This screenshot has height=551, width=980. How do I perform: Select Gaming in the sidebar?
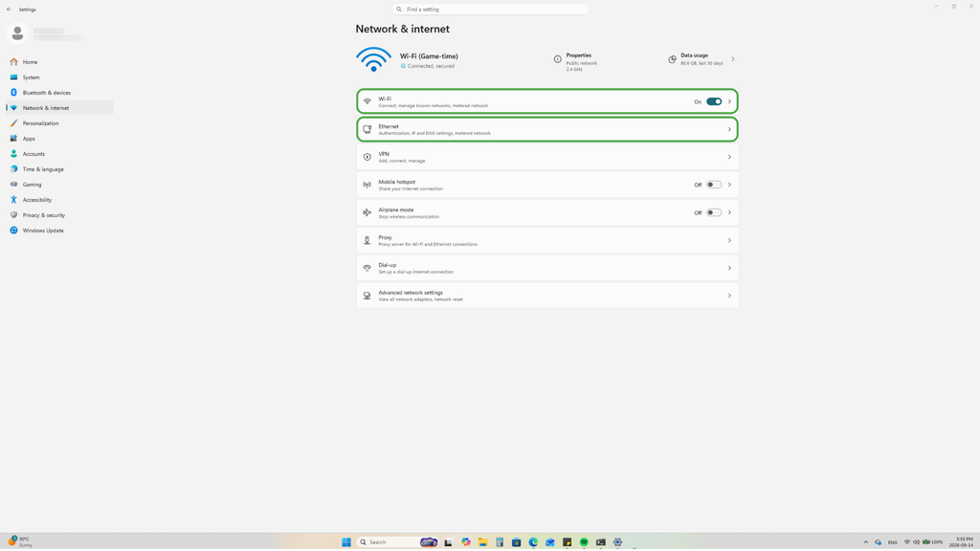(59, 185)
